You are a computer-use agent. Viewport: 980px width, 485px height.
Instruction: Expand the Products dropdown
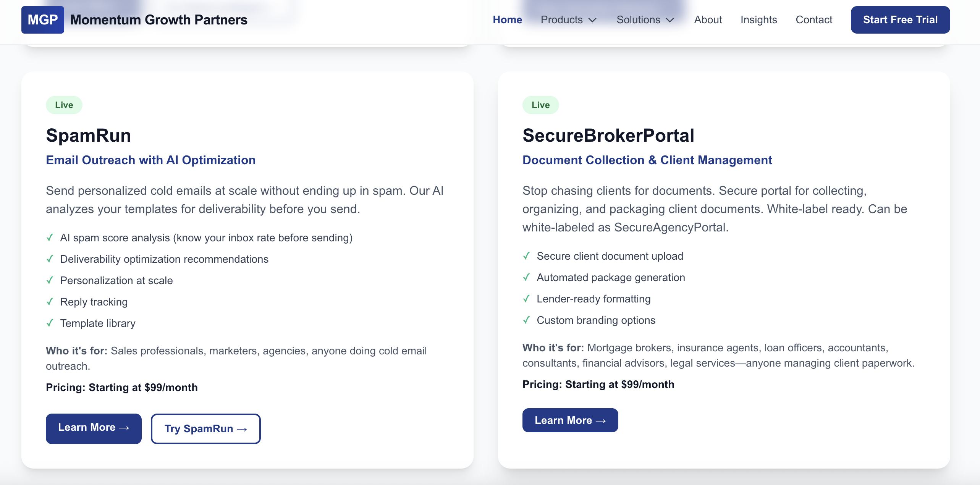[x=569, y=19]
